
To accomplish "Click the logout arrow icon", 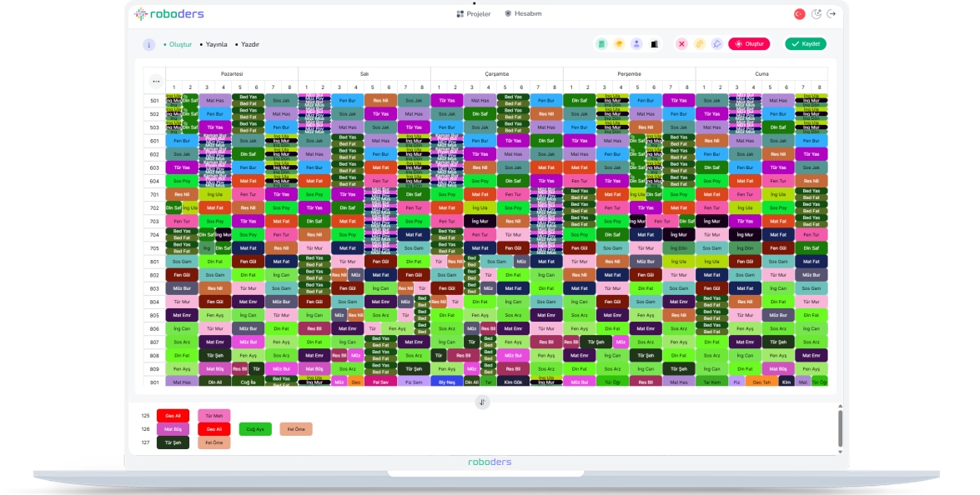I will click(x=832, y=13).
